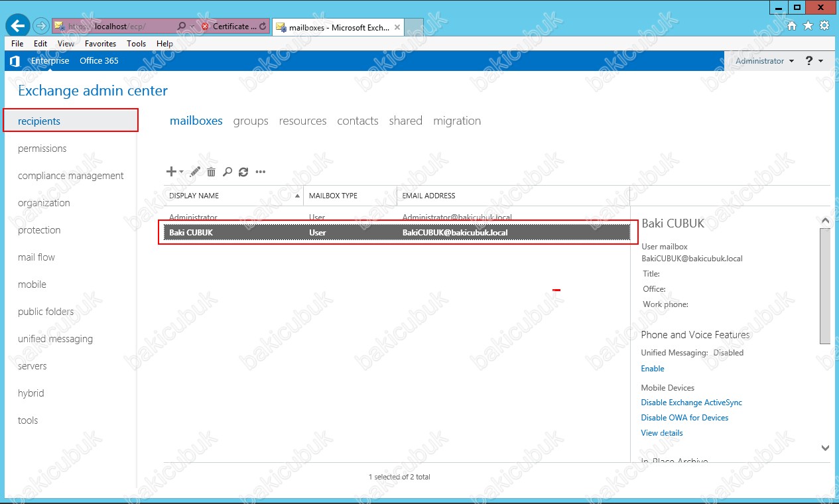This screenshot has width=839, height=504.
Task: Click the browser Back arrow button
Action: (x=17, y=26)
